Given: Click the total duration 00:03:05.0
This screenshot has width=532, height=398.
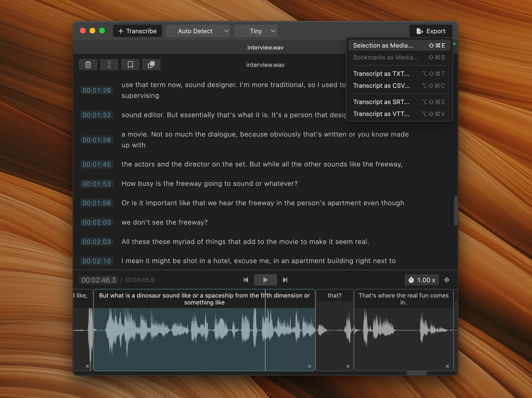Looking at the screenshot, I should pos(140,280).
